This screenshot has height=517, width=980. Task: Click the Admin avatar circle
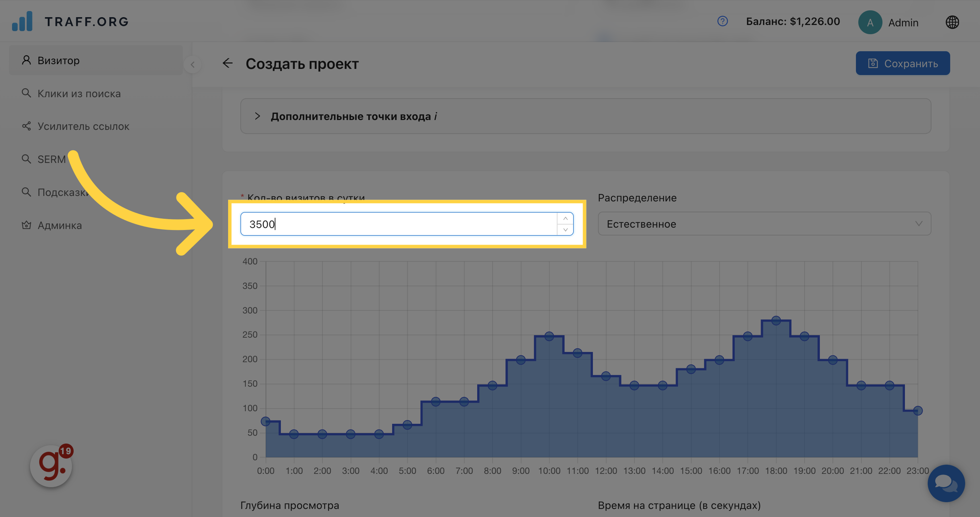(870, 22)
